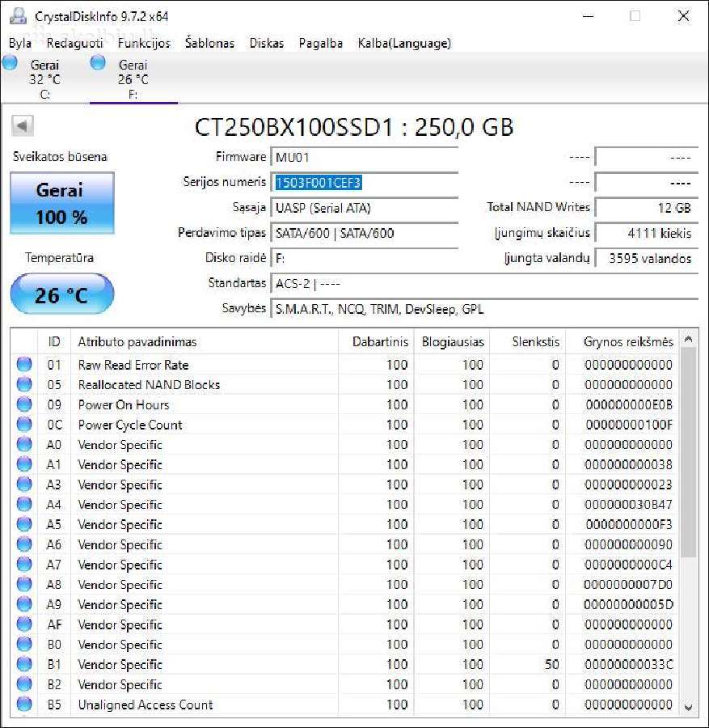Click blue health orb of drive F:

point(98,62)
